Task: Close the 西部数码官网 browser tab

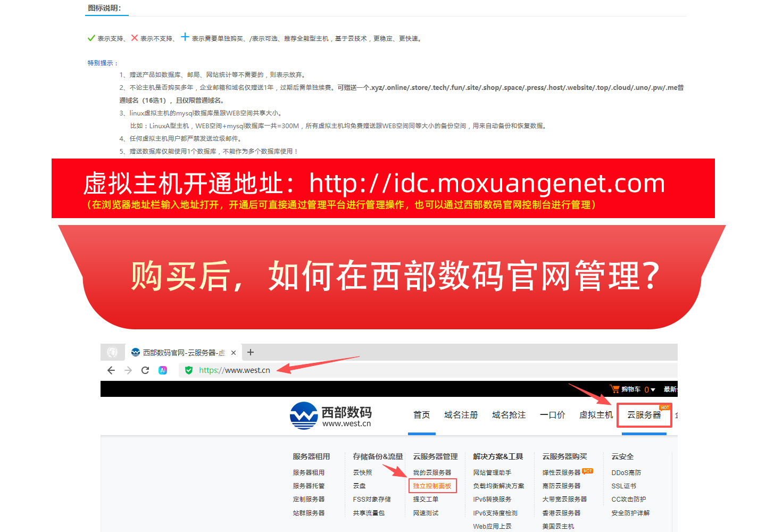Action: 233,353
